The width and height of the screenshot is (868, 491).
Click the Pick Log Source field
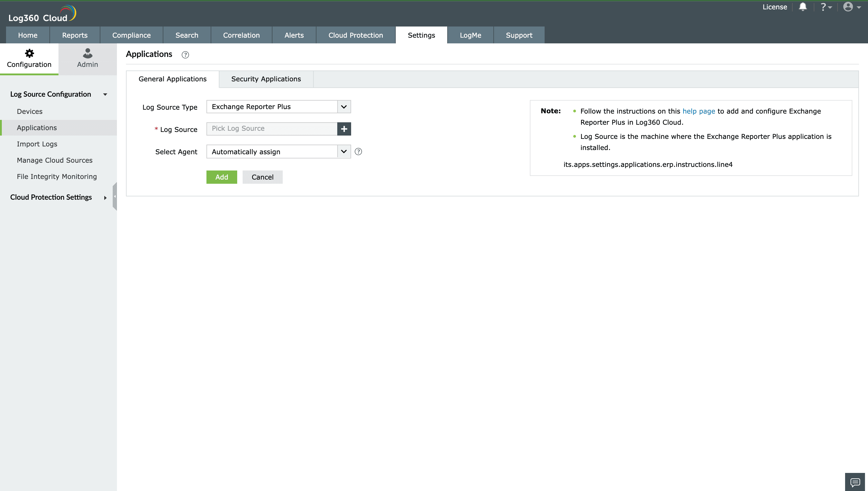point(272,129)
